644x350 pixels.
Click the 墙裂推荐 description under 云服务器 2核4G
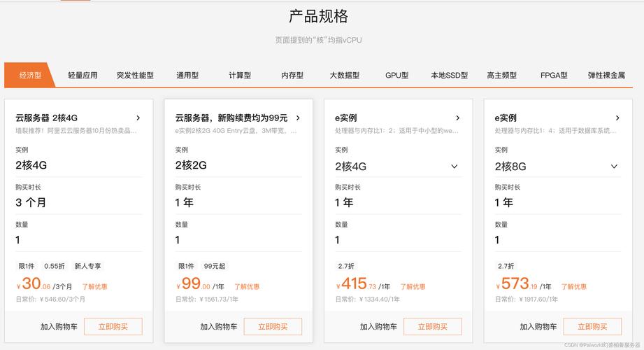coord(76,131)
